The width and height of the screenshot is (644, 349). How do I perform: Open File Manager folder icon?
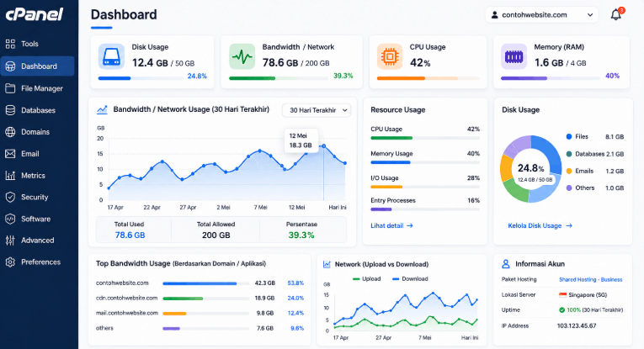point(10,88)
